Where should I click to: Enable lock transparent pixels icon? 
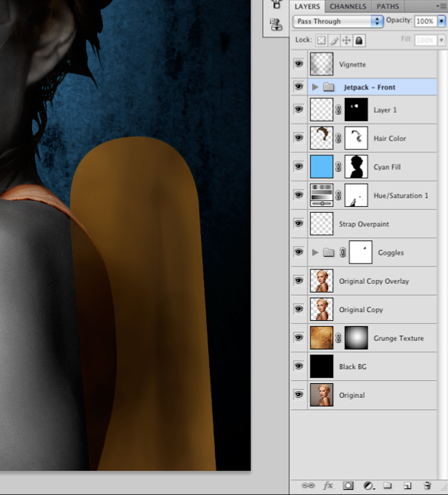pyautogui.click(x=321, y=40)
